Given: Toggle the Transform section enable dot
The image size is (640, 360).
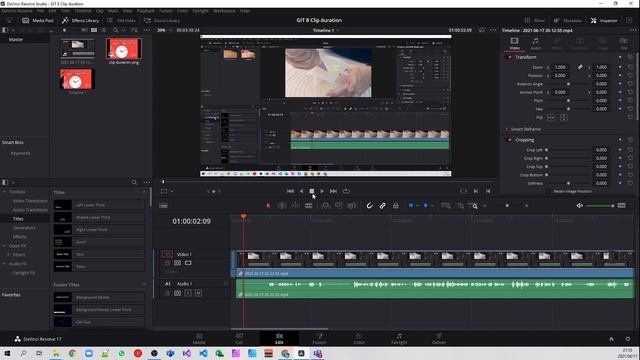Looking at the screenshot, I should (x=510, y=57).
